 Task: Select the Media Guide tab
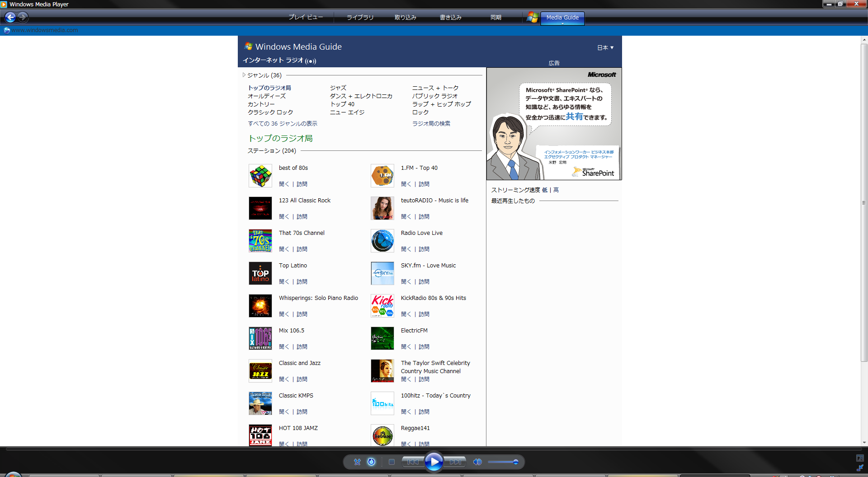[562, 18]
